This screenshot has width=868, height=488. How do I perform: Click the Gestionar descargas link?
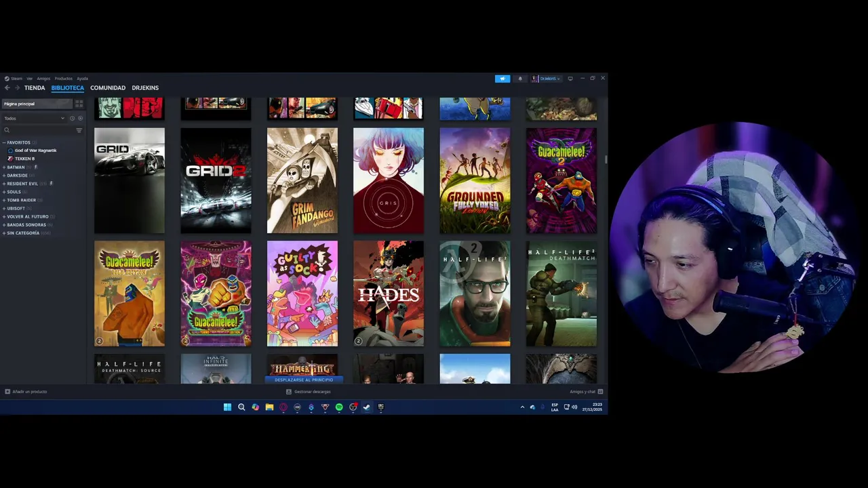click(x=313, y=392)
